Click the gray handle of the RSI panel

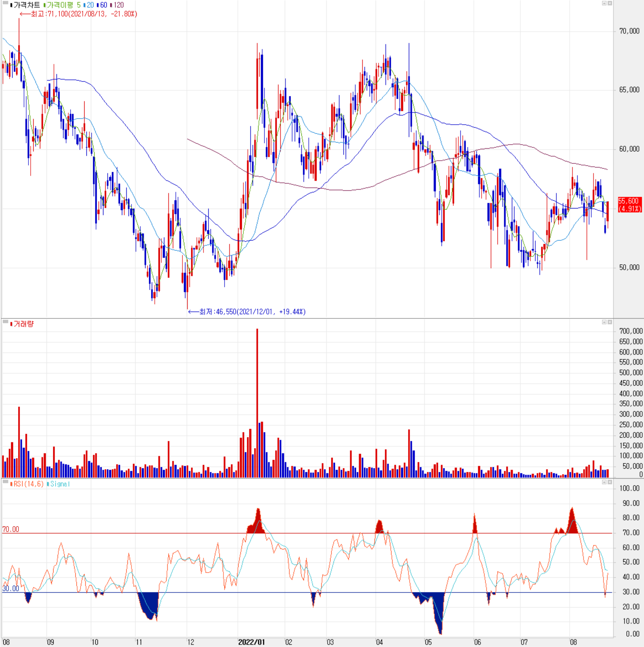coord(5,482)
